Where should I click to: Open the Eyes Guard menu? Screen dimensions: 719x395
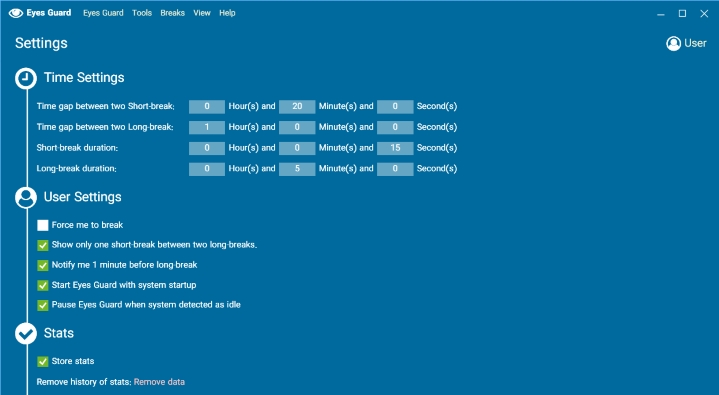click(x=103, y=13)
